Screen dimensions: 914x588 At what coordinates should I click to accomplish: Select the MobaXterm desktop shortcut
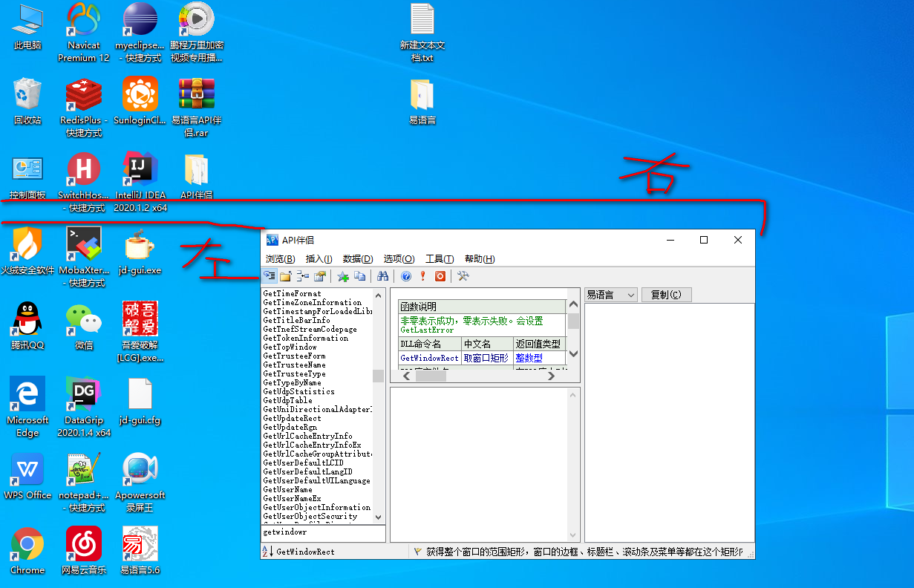[x=83, y=258]
